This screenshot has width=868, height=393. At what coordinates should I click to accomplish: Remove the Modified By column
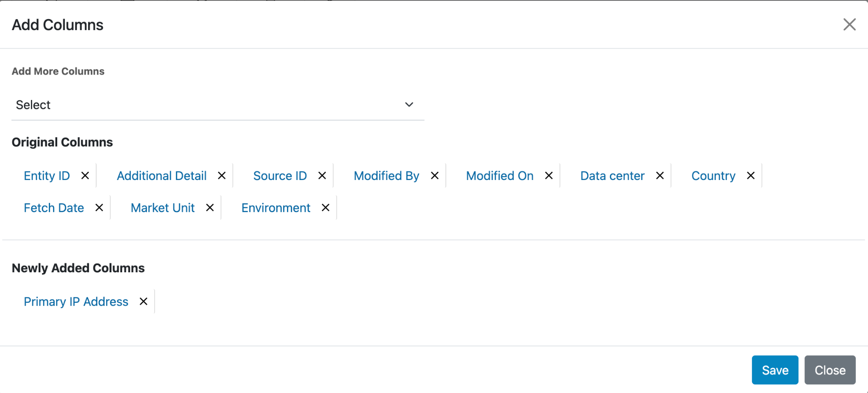[435, 176]
